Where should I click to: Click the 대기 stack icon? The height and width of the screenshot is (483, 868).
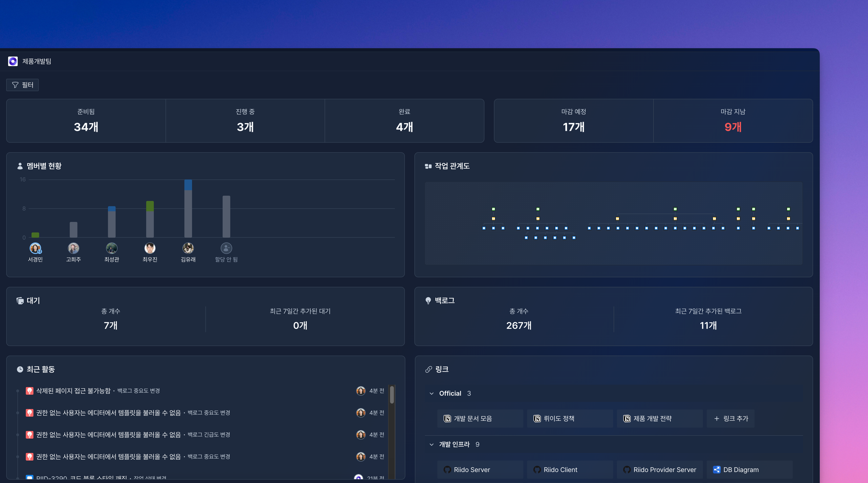coord(20,301)
